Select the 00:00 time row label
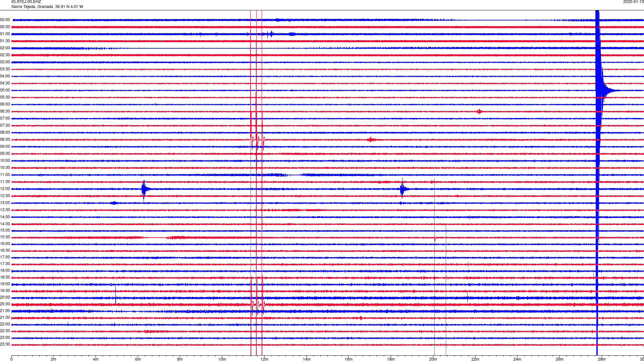Screen dimensions: 644x362 [5, 20]
